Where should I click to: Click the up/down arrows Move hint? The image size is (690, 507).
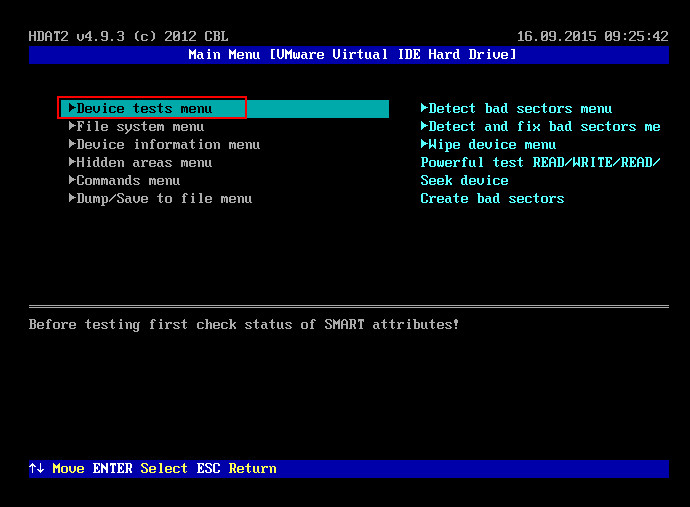point(56,468)
